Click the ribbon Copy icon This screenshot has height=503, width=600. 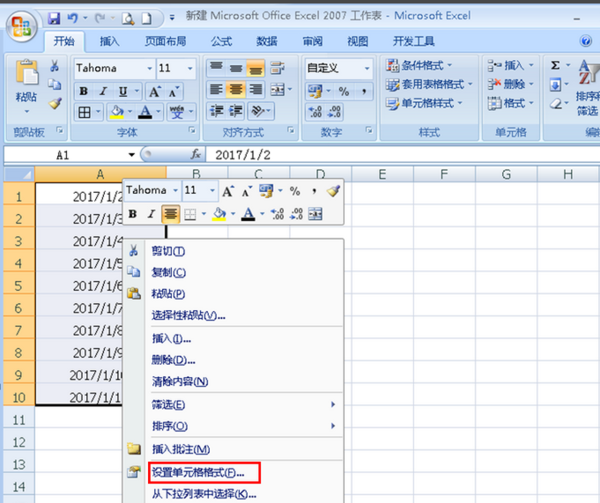(54, 85)
